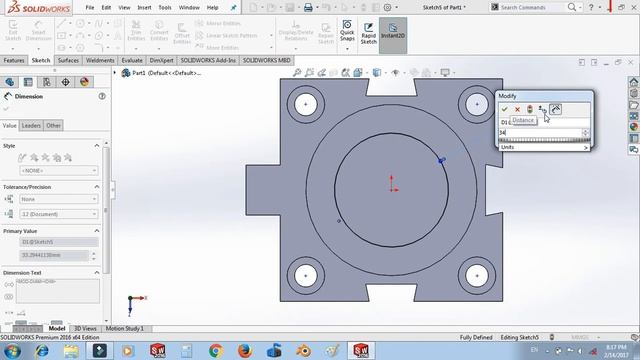Open the Window menu

pos(189,7)
